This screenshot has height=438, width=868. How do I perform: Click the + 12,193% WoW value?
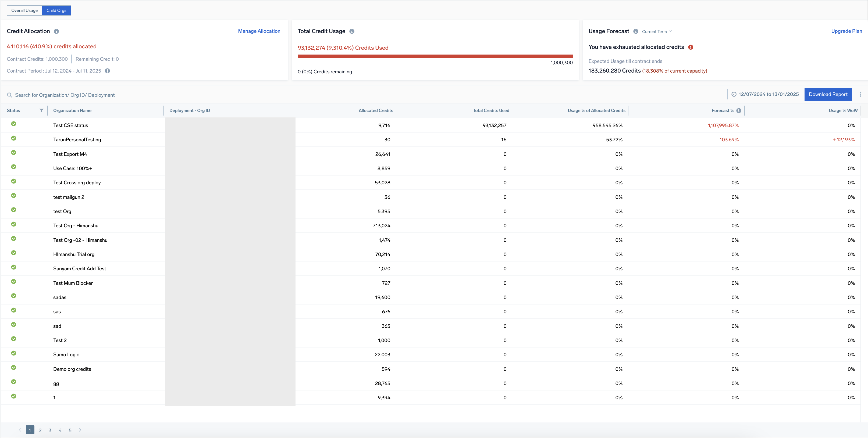coord(844,140)
